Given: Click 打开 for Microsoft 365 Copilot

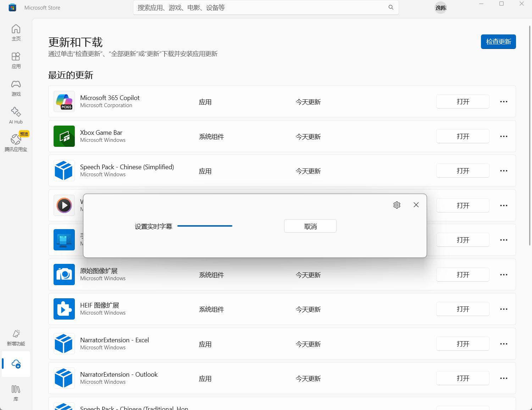Looking at the screenshot, I should click(x=463, y=101).
